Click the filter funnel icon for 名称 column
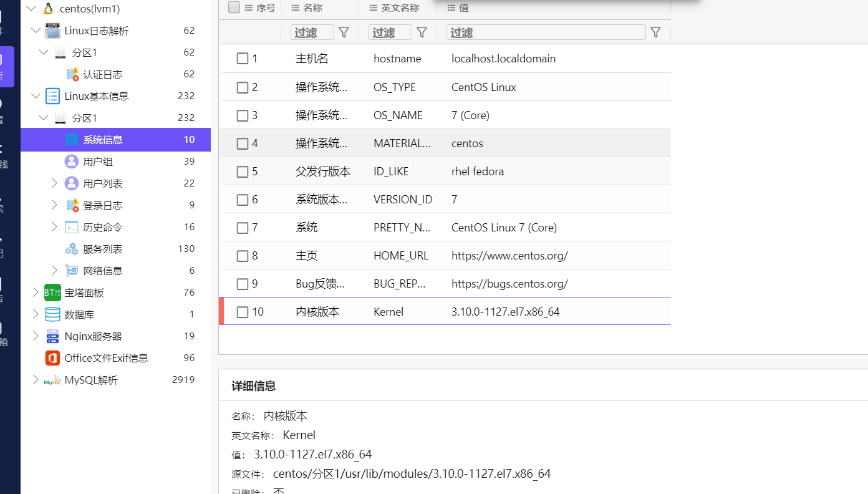The height and width of the screenshot is (494, 868). tap(344, 32)
